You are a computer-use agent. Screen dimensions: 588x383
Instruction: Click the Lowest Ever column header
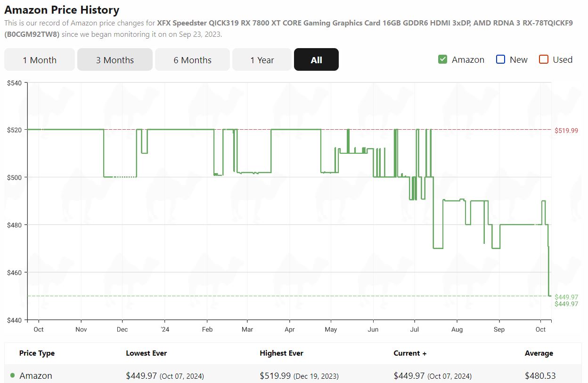coord(147,353)
